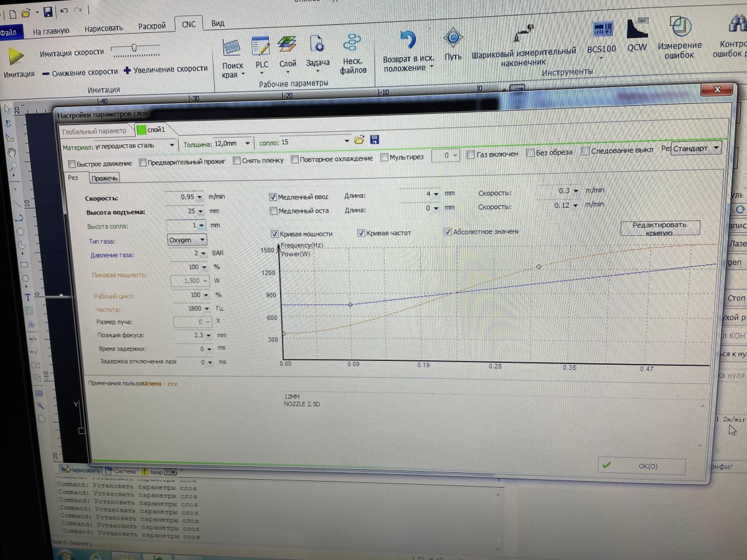
Task: Select the circle drawing tool in left toolbar
Action: pyautogui.click(x=20, y=231)
